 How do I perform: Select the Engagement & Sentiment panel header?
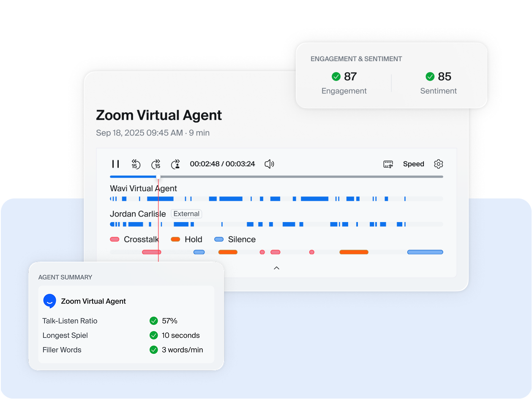356,59
